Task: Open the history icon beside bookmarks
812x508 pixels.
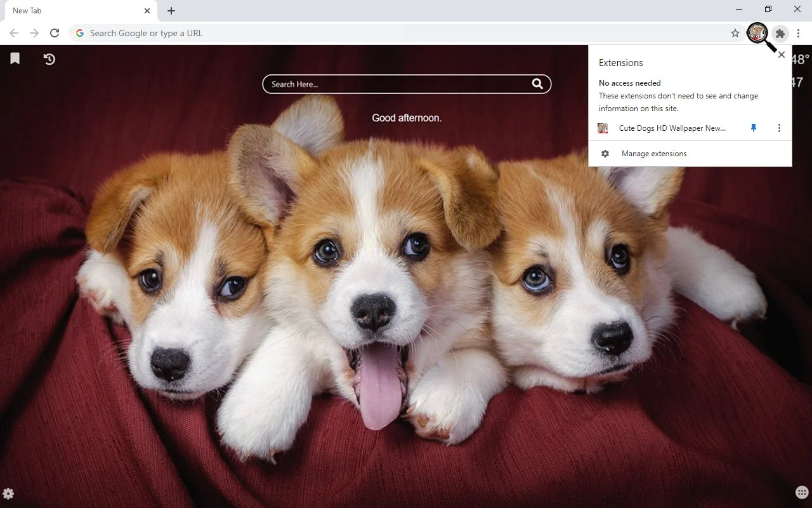Action: (49, 58)
